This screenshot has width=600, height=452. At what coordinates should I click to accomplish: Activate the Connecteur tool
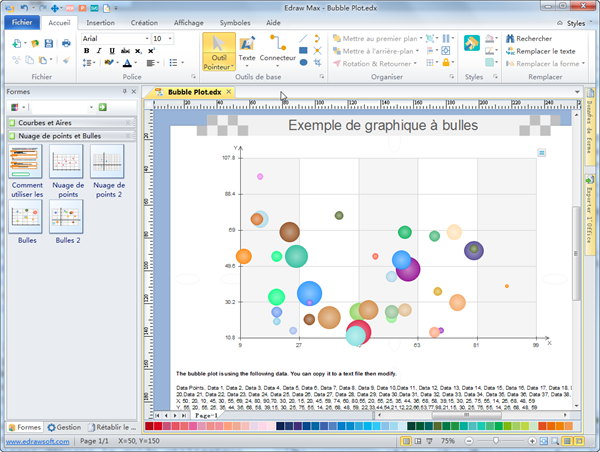[x=277, y=50]
